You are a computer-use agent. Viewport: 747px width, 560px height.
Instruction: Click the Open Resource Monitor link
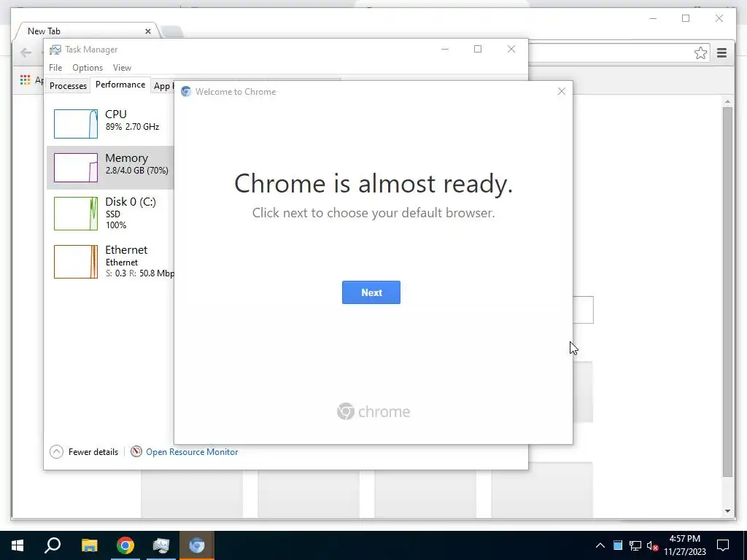point(192,452)
